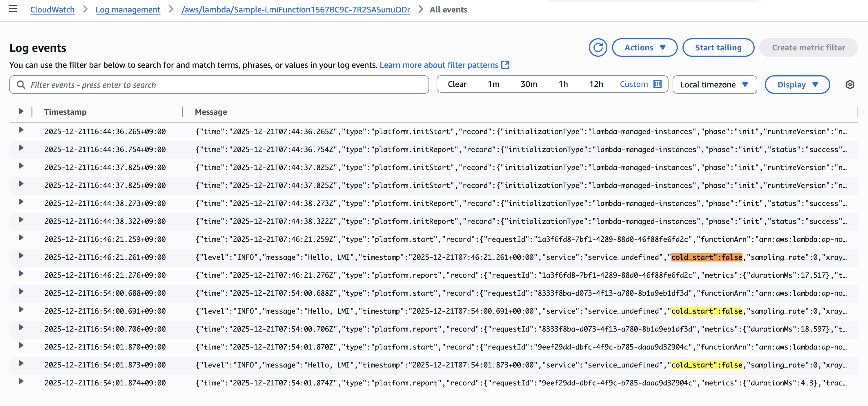This screenshot has width=868, height=406.
Task: Open the Display dropdown
Action: (x=797, y=85)
